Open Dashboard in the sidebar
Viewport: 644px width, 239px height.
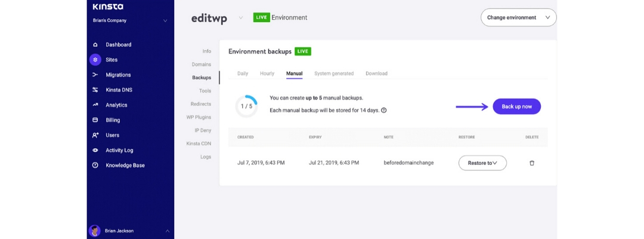[x=118, y=45]
